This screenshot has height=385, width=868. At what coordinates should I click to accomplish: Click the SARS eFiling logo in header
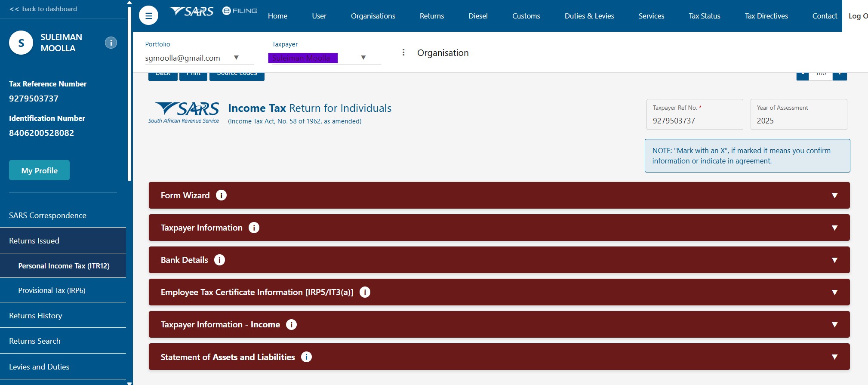[x=213, y=11]
